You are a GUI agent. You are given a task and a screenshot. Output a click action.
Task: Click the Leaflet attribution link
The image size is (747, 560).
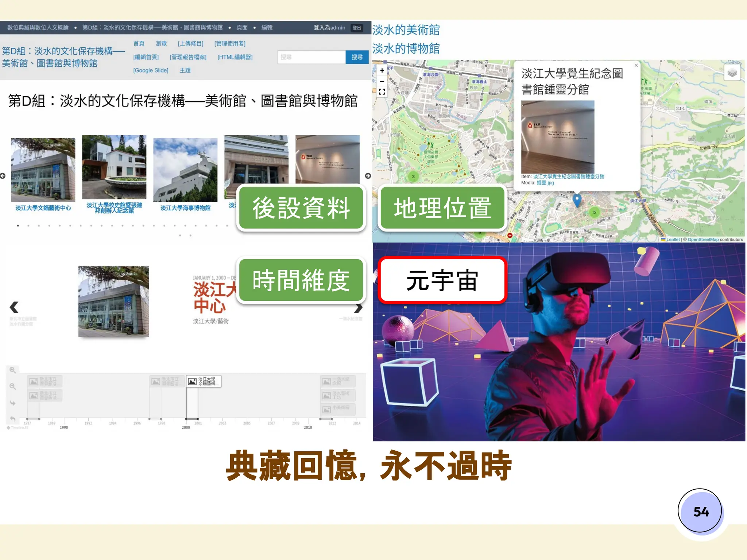(x=673, y=240)
